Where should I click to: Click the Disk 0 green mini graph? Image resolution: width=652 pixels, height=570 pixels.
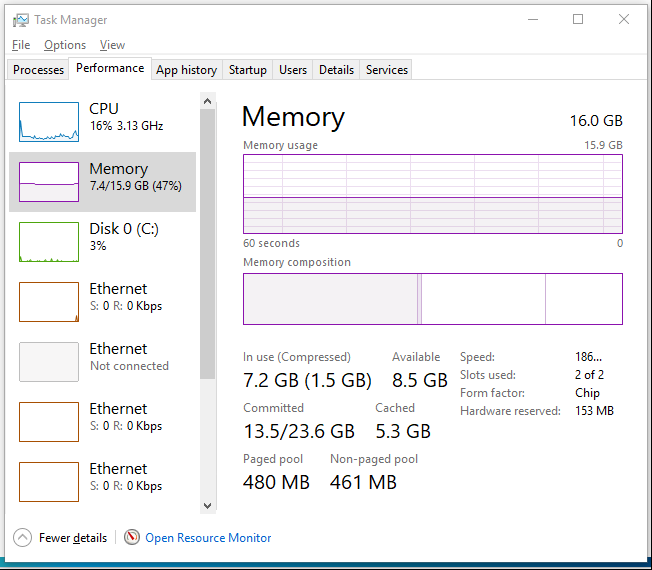(x=49, y=242)
